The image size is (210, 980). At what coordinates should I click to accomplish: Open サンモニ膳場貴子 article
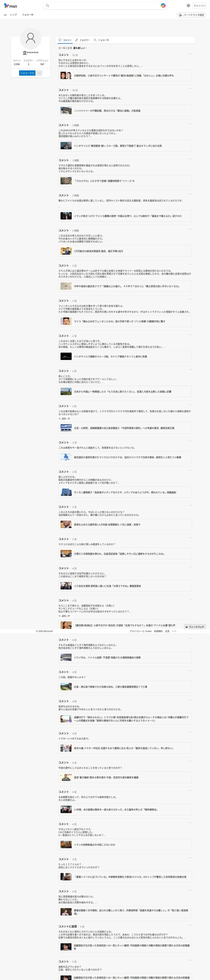pos(125,493)
